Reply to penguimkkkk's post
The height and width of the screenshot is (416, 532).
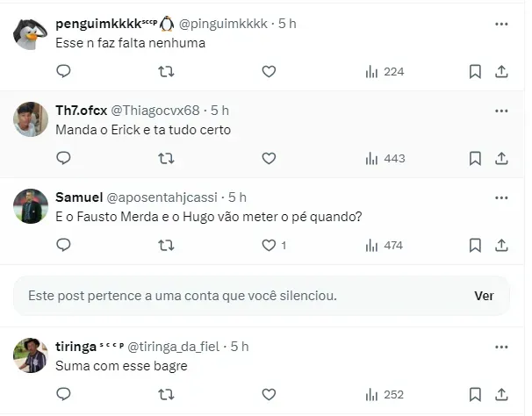63,71
